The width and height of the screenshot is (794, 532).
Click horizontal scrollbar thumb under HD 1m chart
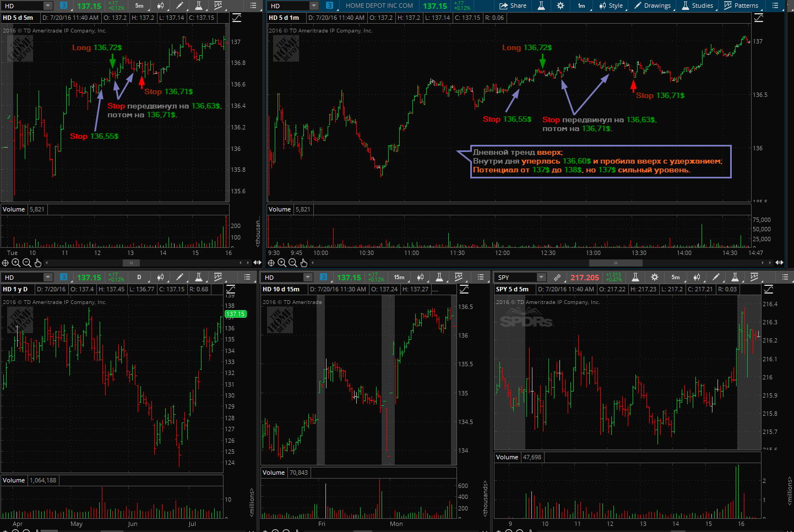pos(616,263)
